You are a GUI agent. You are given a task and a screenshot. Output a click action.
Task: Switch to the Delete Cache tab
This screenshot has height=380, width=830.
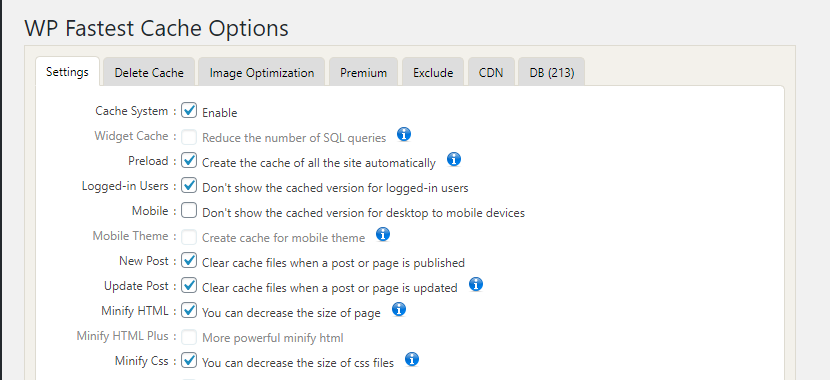pyautogui.click(x=149, y=73)
